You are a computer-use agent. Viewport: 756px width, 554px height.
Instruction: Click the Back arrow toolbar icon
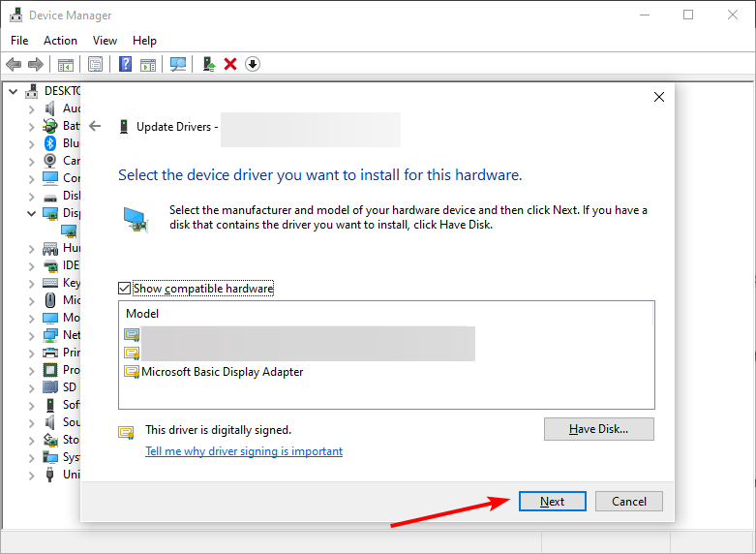point(14,64)
